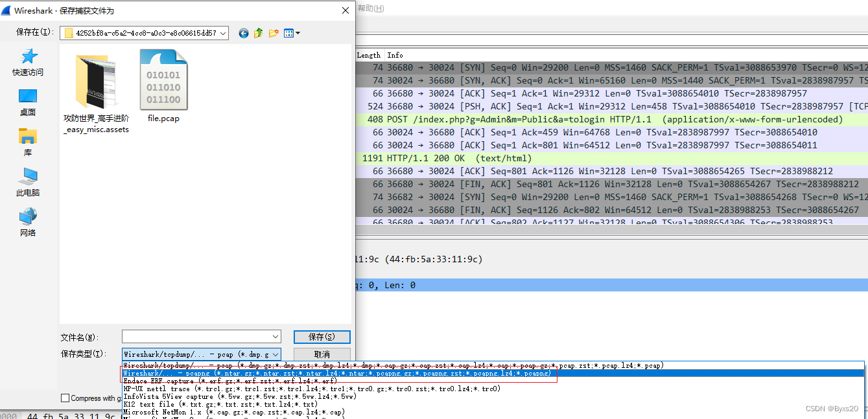Select the [ACK] Seq=1 Ack=801 packet row
The width and height of the screenshot is (868, 419).
pos(611,145)
